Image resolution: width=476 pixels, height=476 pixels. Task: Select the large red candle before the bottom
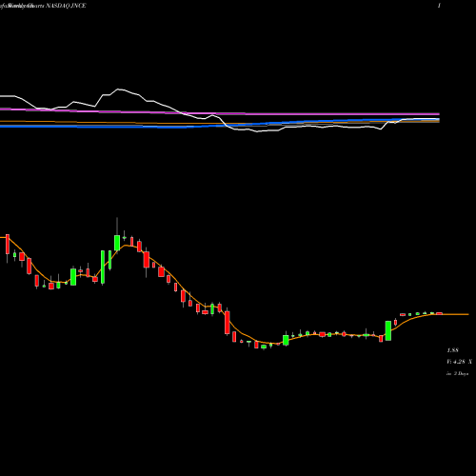(228, 323)
